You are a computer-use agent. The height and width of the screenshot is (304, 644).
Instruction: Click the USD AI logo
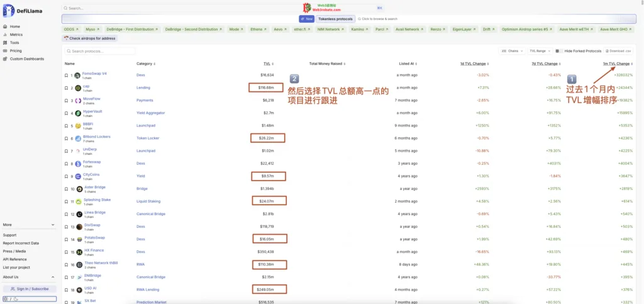pos(79,290)
